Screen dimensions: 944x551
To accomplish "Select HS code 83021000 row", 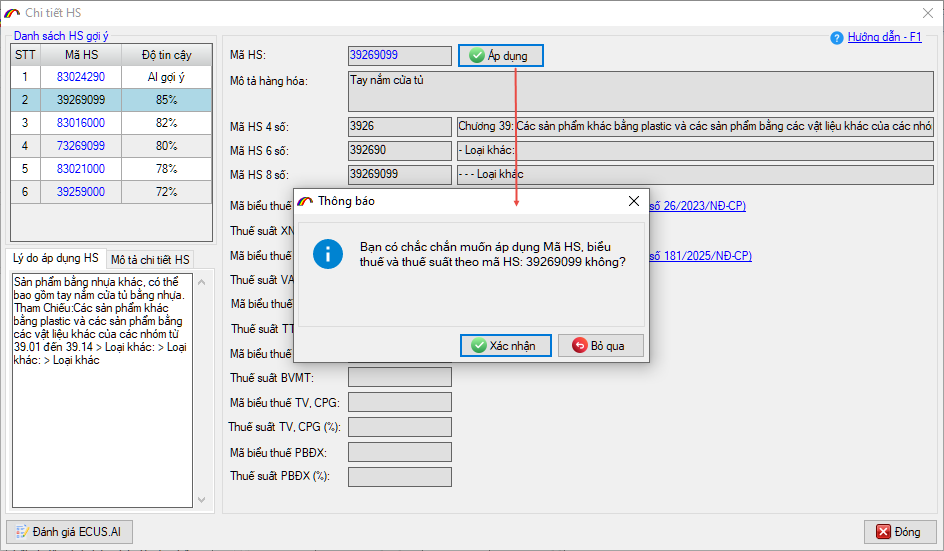I will tap(80, 169).
